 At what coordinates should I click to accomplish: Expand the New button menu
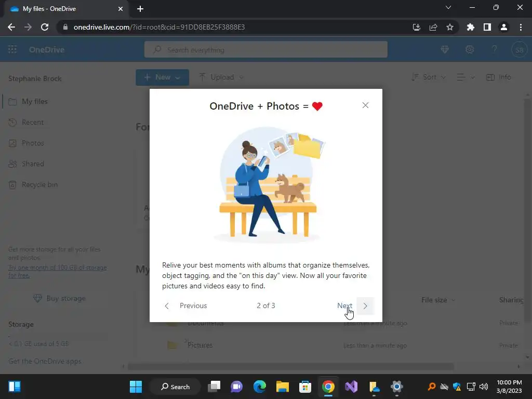click(162, 77)
